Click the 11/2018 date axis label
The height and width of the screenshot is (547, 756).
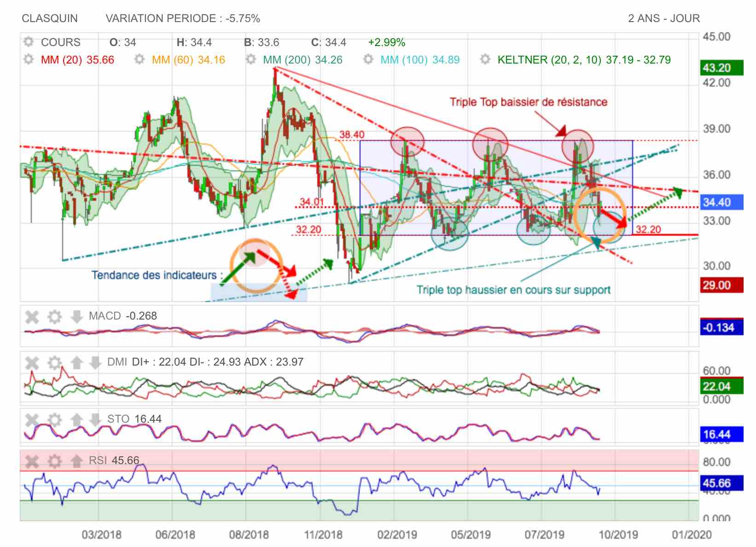coord(323,535)
